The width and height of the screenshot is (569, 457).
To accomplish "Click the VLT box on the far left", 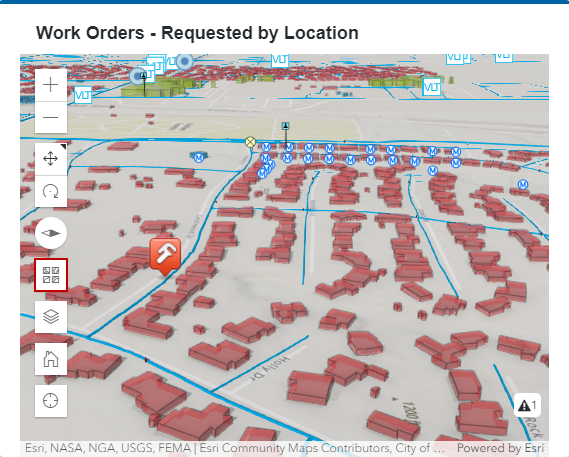I will tap(83, 95).
